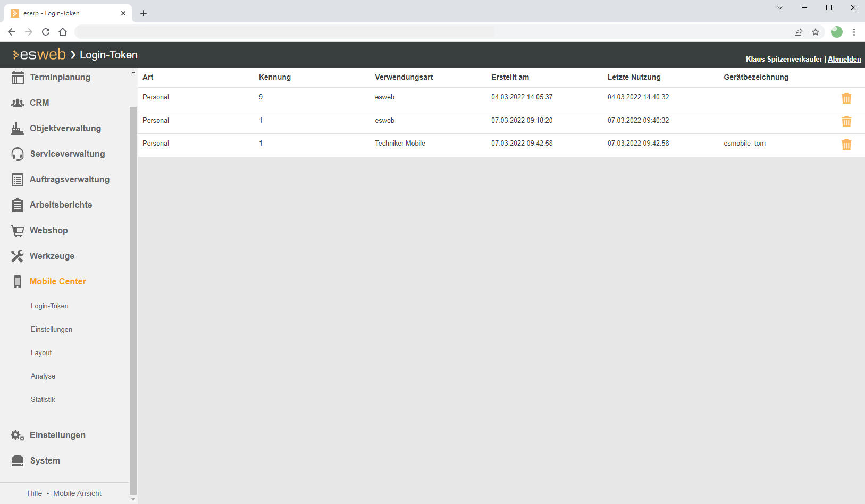
Task: Switch to Mobile Ansicht link
Action: click(77, 493)
